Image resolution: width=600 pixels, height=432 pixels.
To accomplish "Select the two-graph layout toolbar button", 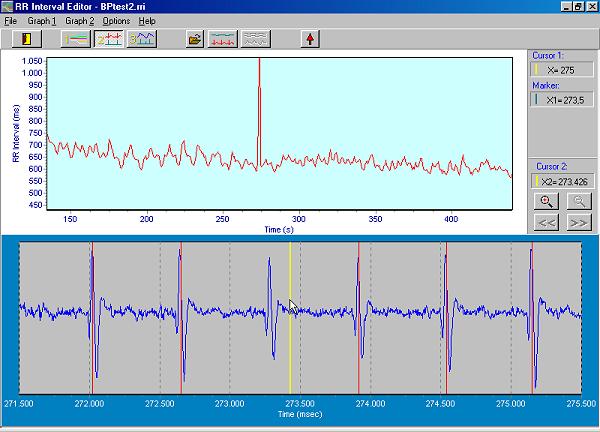I will [x=108, y=39].
